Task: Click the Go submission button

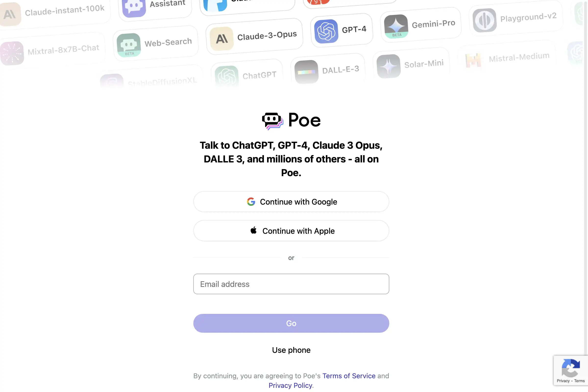Action: [x=291, y=323]
